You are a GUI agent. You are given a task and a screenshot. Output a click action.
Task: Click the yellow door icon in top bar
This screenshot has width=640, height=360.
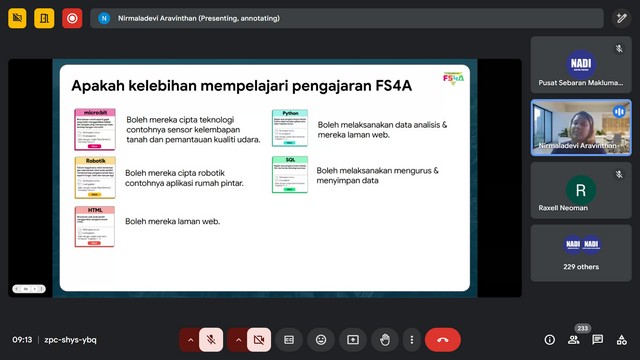coord(44,18)
